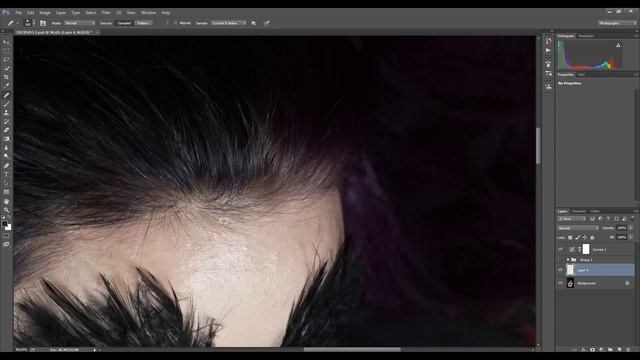
Task: Open the History panel icon
Action: click(x=548, y=40)
